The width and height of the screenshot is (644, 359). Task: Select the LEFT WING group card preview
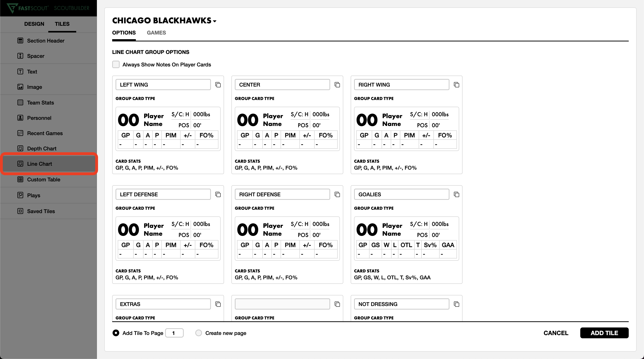click(x=168, y=129)
